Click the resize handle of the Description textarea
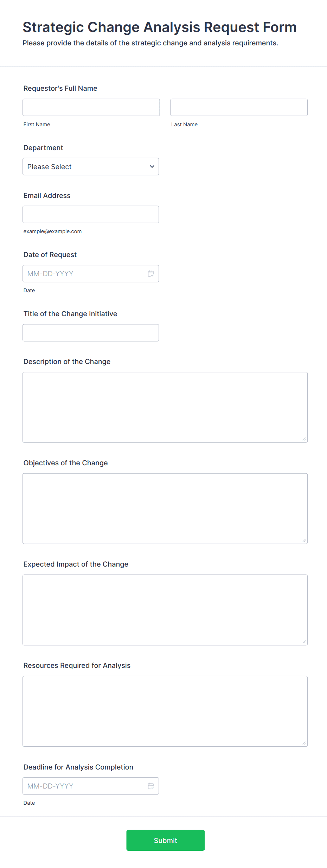327x868 pixels. point(304,439)
